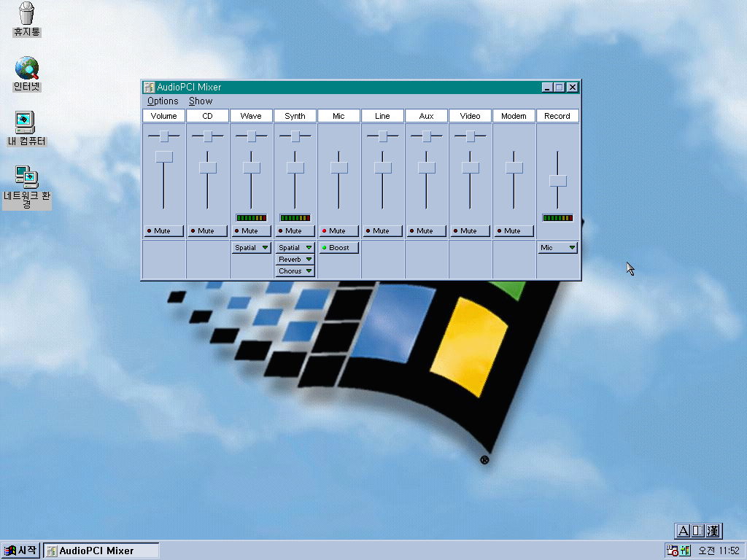
Task: Select the Network Neighborhood desktop icon
Action: (x=27, y=187)
